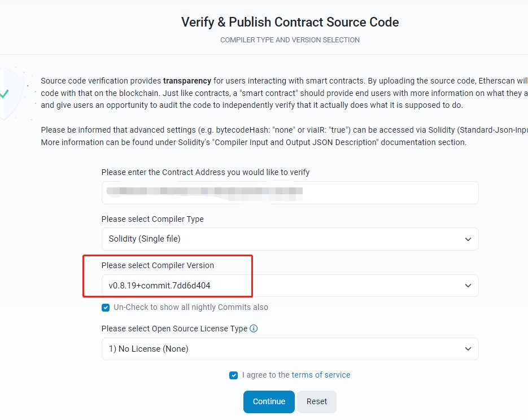This screenshot has width=528, height=420.
Task: Click the Verify & Publish Contract Source Code heading
Action: coord(290,22)
